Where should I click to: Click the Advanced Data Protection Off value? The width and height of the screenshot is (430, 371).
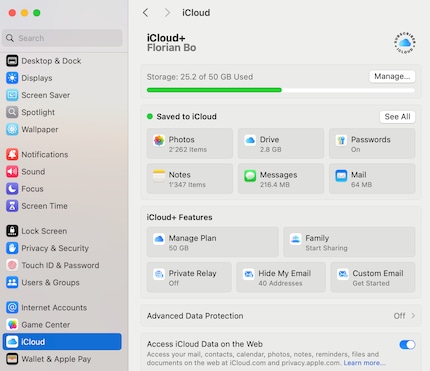tap(399, 315)
